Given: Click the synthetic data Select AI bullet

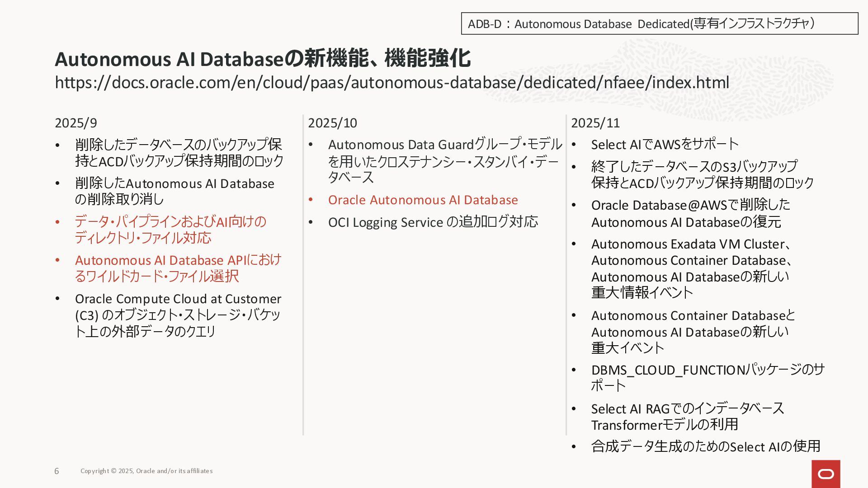Looking at the screenshot, I should point(705,446).
